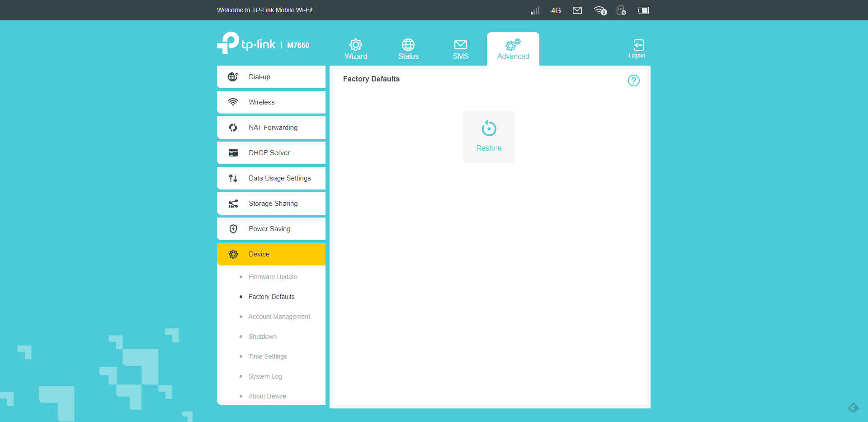Open NAT Forwarding settings
Screen dimensions: 868x422
click(271, 128)
